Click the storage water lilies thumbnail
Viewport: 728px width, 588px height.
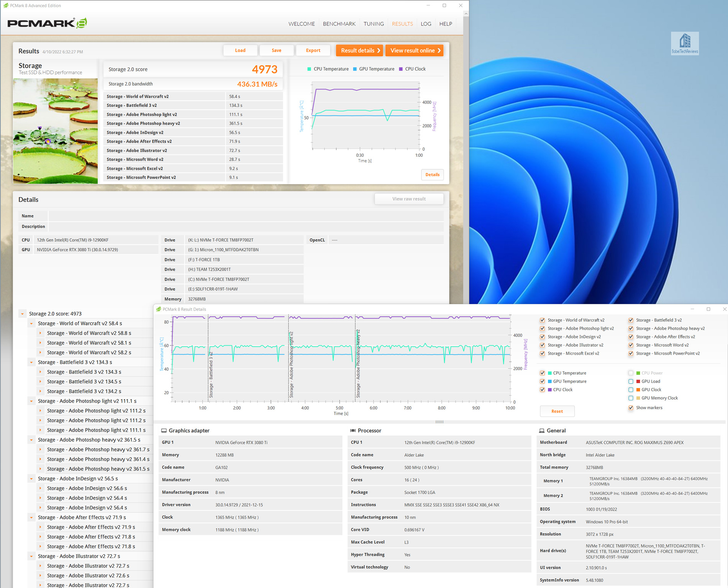[56, 131]
